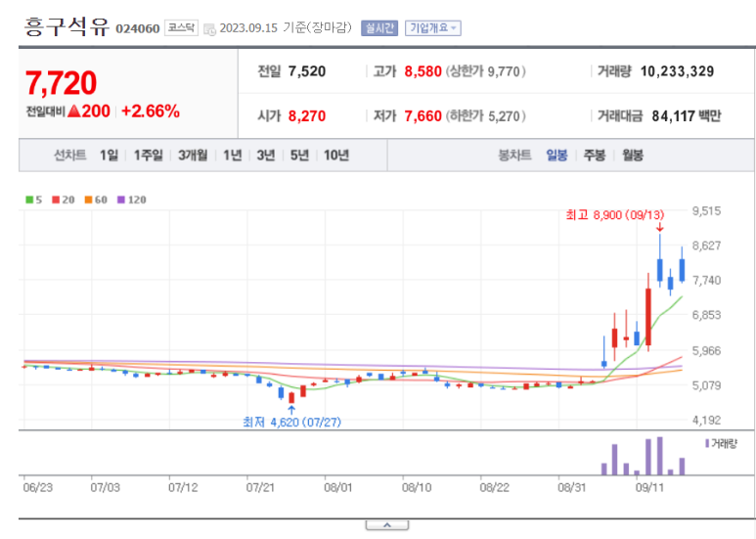Click the 고가 high price 8,580
Image resolution: width=756 pixels, height=539 pixels.
coord(422,71)
